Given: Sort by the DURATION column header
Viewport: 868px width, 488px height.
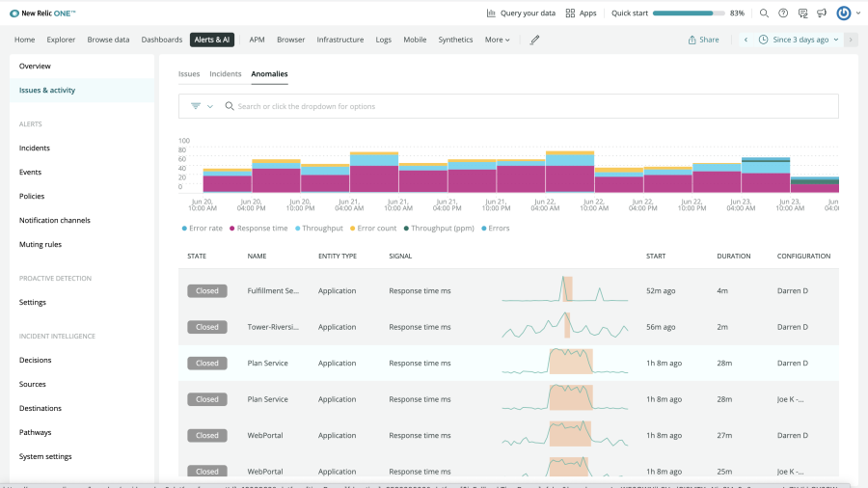Looking at the screenshot, I should point(734,257).
